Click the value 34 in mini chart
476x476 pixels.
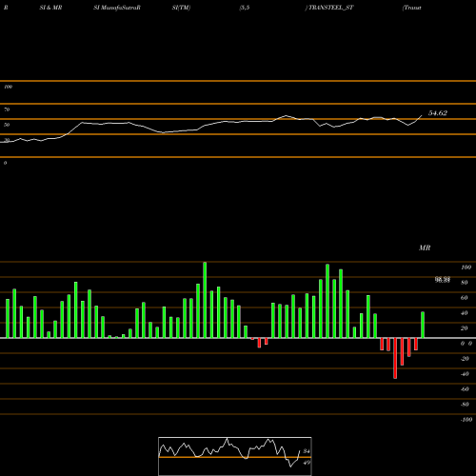click(307, 451)
